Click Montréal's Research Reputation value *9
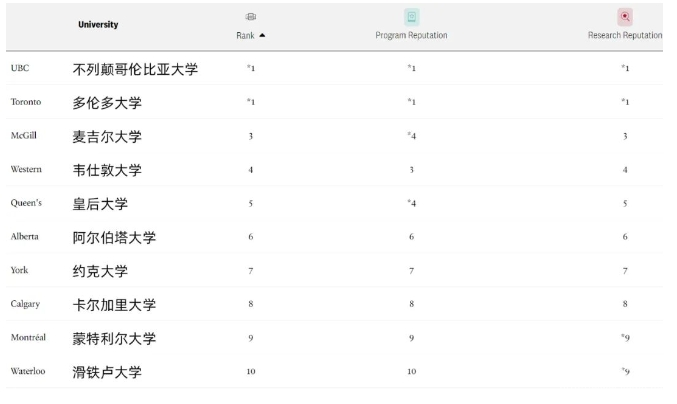The width and height of the screenshot is (677, 404). tap(625, 338)
